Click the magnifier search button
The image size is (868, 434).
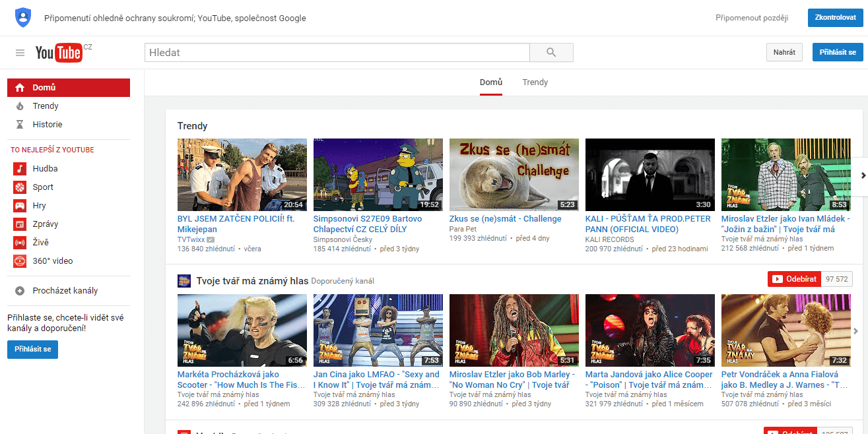(551, 53)
